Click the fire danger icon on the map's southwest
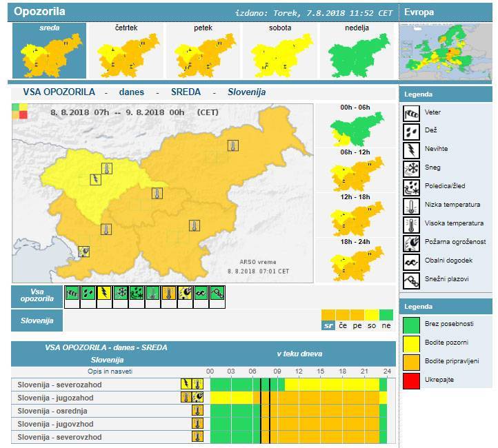The width and height of the screenshot is (498, 448). pos(84,252)
